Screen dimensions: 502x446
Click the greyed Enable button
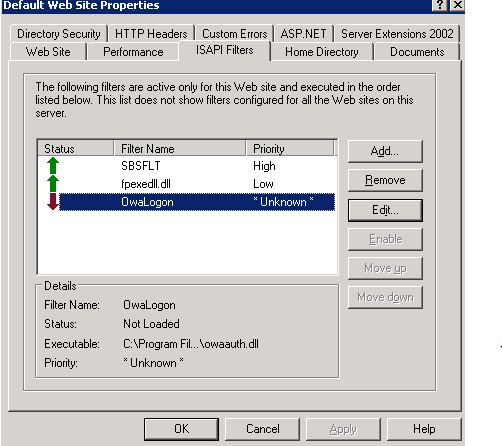pyautogui.click(x=385, y=239)
